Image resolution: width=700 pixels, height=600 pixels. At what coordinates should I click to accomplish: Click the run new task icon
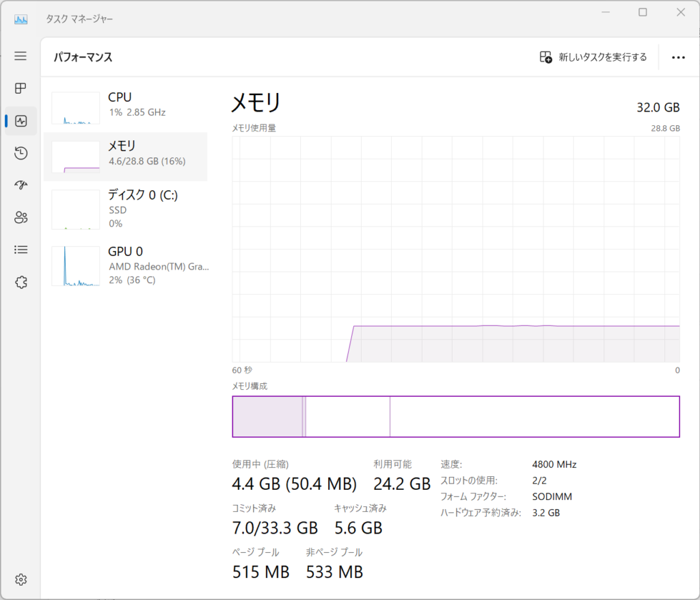pos(546,57)
